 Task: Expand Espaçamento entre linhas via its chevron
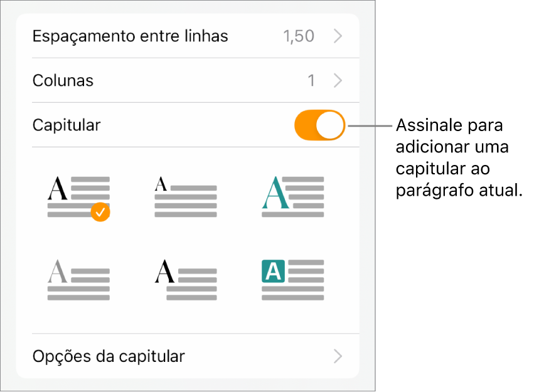[338, 36]
